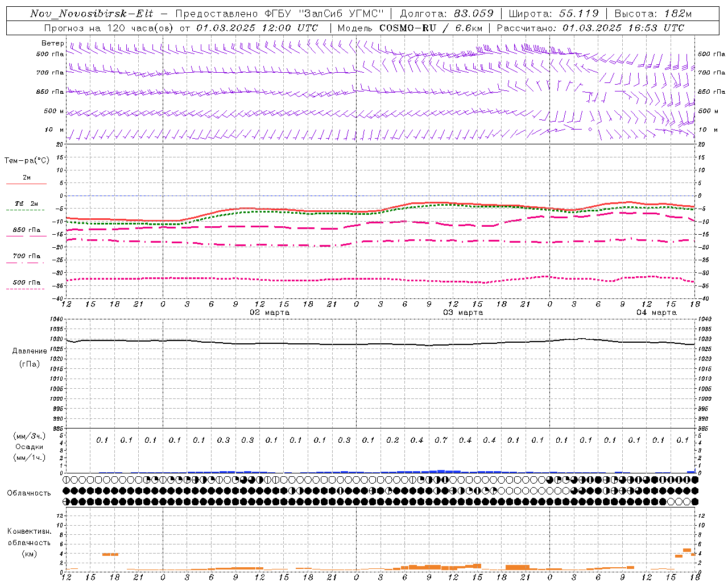Click the station title "Nov_Novosibirsk-Elt"
This screenshot has width=728, height=582.
click(92, 14)
